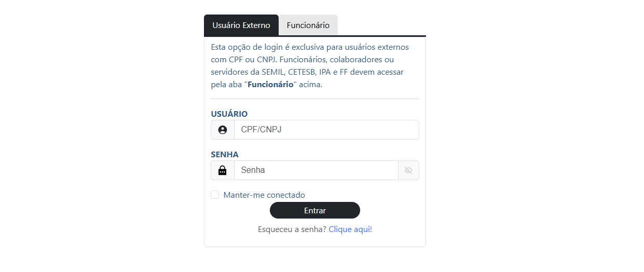This screenshot has height=272, width=644.
Task: Switch to the Funcionário tab
Action: (308, 25)
